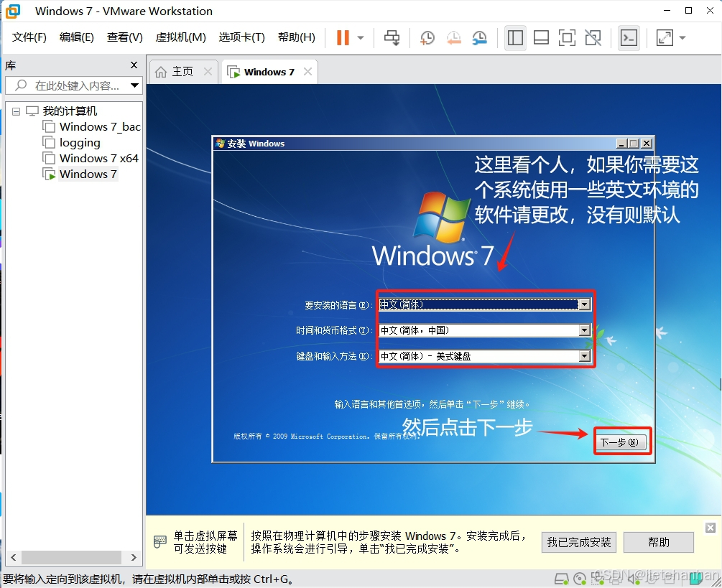Image resolution: width=722 pixels, height=588 pixels.
Task: Open the 文件(F) menu
Action: tap(29, 37)
